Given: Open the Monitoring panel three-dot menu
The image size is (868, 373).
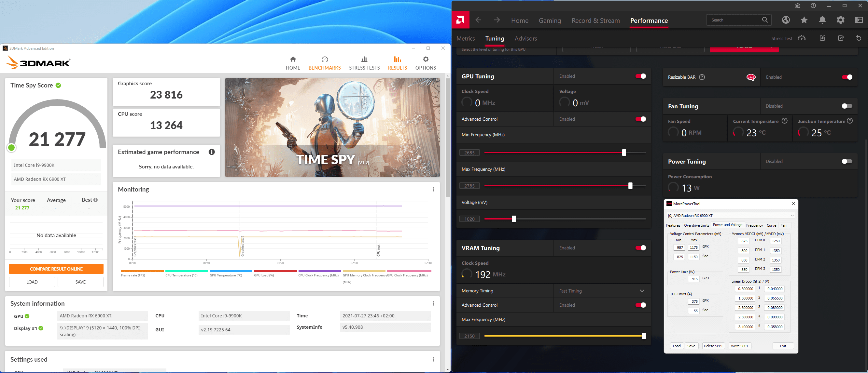Looking at the screenshot, I should [433, 189].
